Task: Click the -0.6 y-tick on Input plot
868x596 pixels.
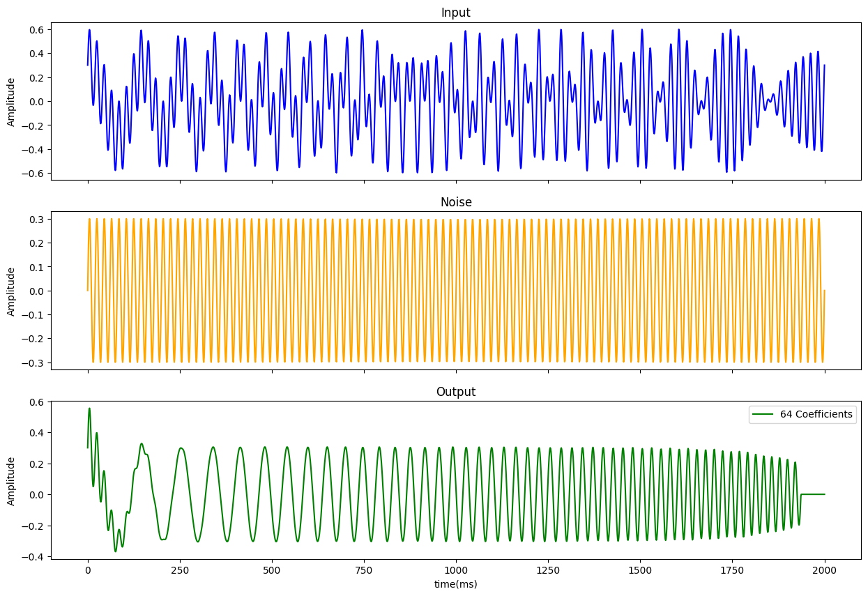Action: (34, 173)
